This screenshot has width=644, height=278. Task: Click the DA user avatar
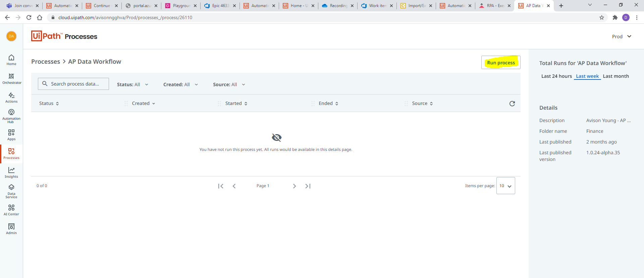tap(11, 36)
